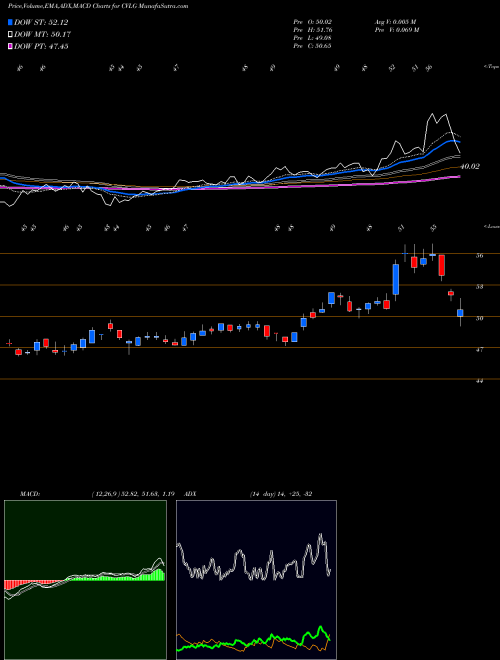This screenshot has height=660, width=500.
Task: Click the 40.02 EMA price label
Action: (470, 167)
